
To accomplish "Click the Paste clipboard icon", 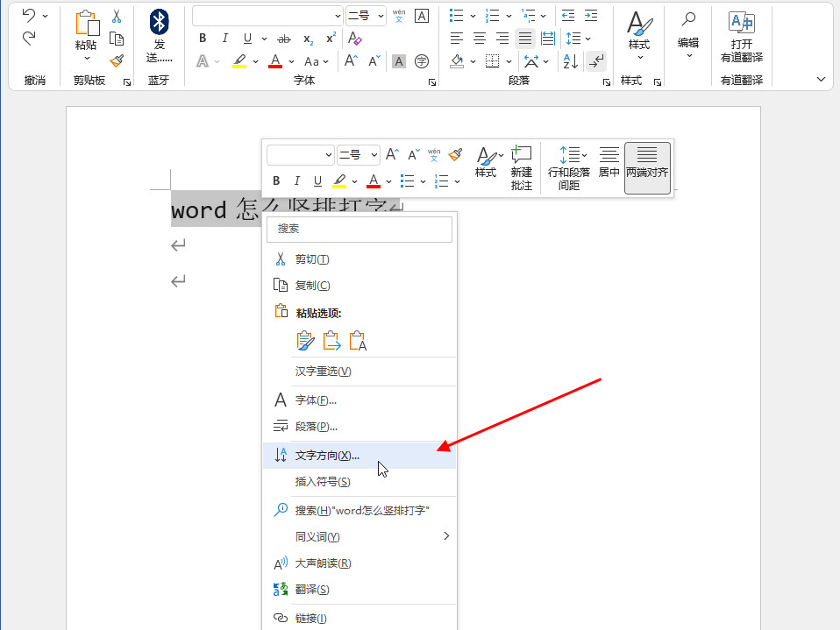I will pyautogui.click(x=86, y=23).
